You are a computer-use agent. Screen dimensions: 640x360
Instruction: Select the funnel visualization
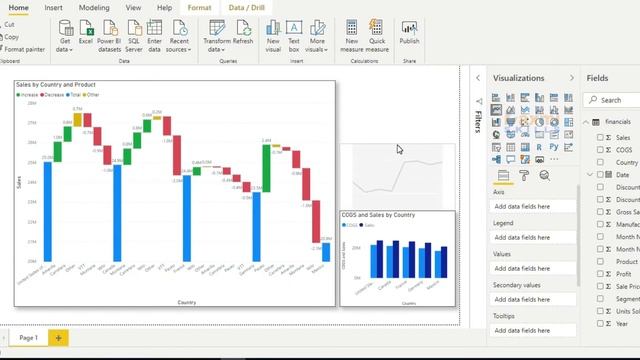[511, 122]
